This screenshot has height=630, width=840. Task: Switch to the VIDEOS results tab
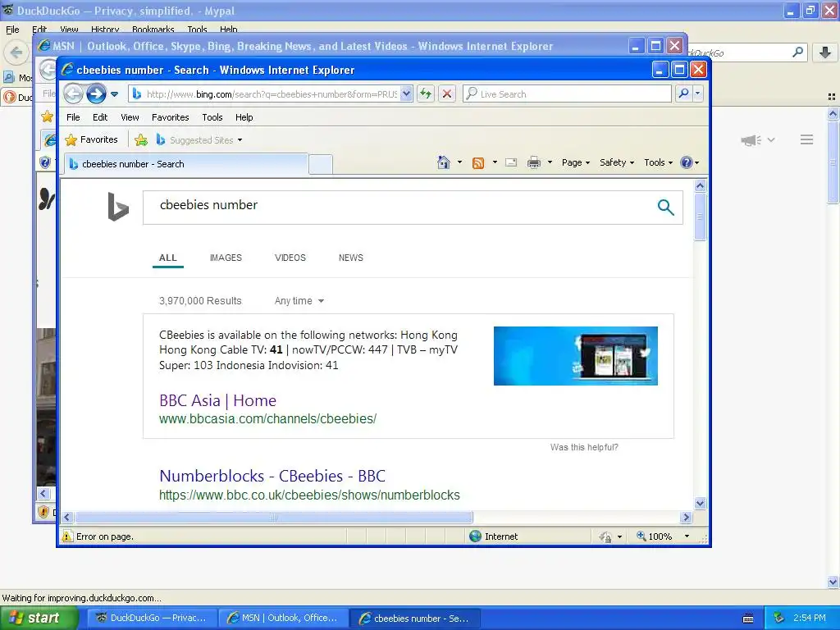point(290,258)
